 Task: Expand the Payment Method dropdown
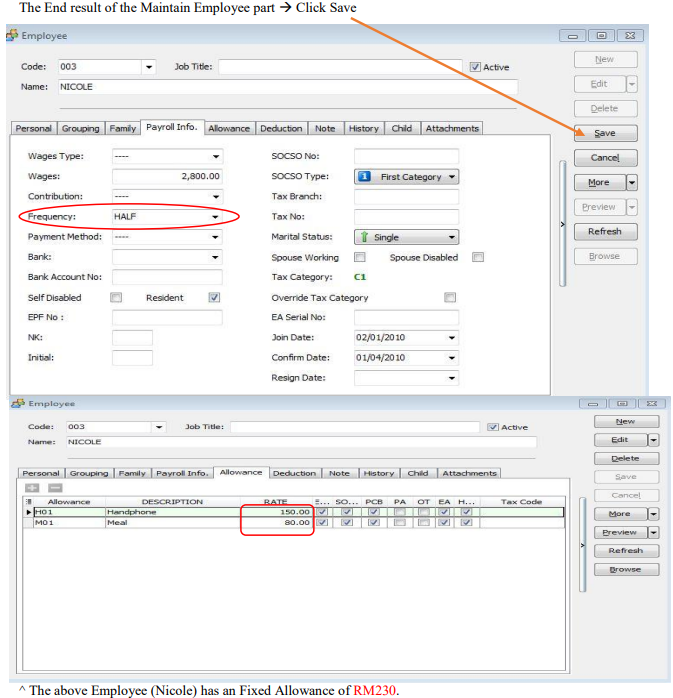215,237
